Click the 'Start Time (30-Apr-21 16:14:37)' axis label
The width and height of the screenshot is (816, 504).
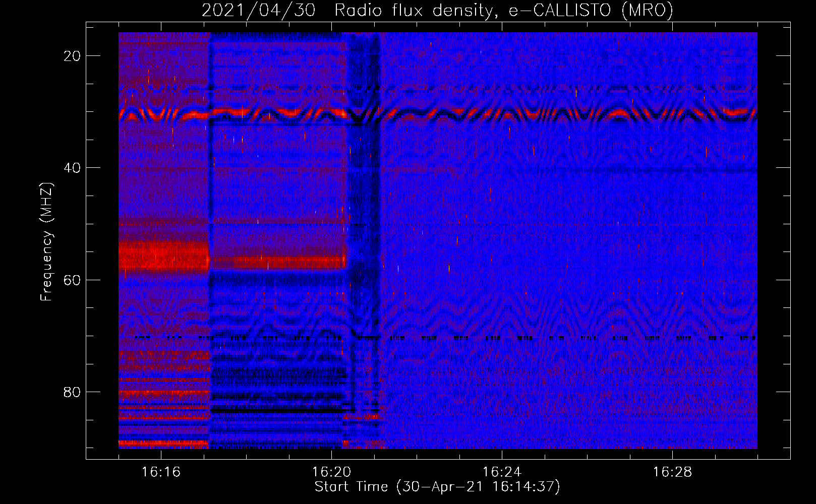point(437,487)
